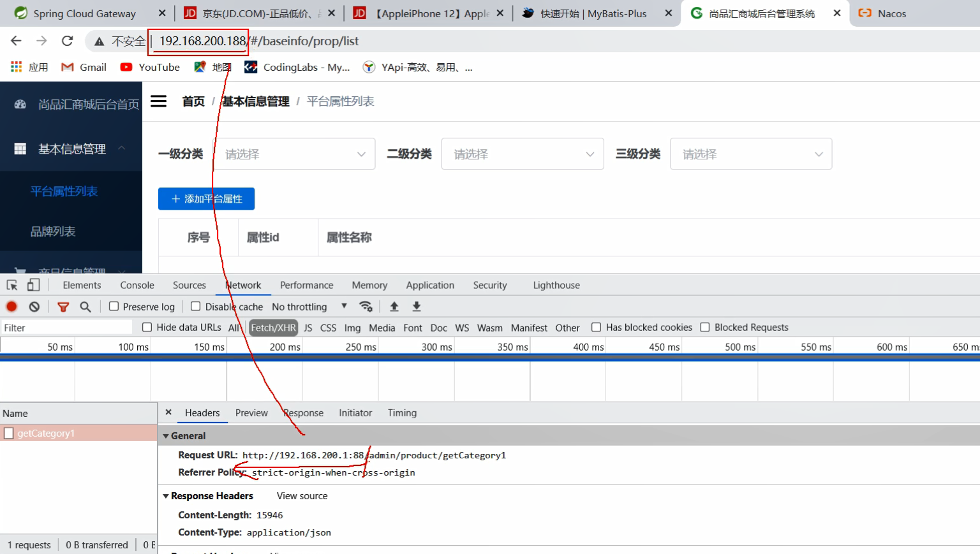
Task: Activate the DevTools inspect element icon
Action: pos(12,285)
